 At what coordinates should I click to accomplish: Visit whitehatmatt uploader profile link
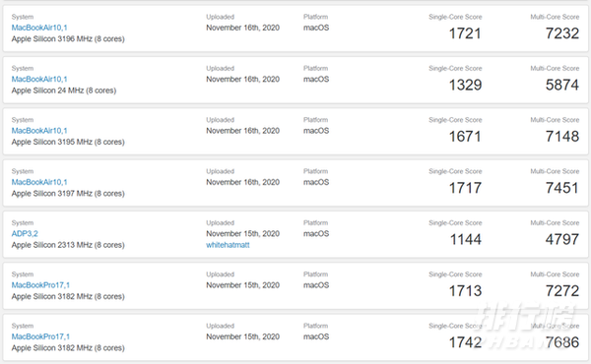228,245
